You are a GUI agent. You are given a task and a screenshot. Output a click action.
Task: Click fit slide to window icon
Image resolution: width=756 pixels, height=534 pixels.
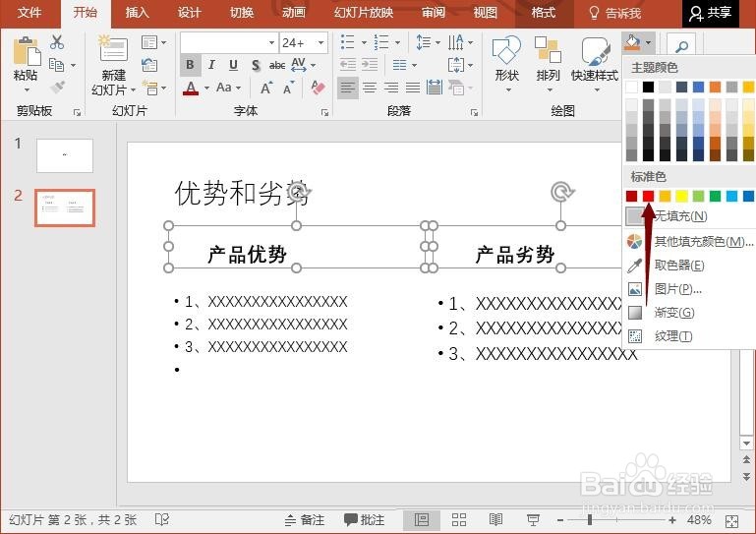pyautogui.click(x=731, y=521)
